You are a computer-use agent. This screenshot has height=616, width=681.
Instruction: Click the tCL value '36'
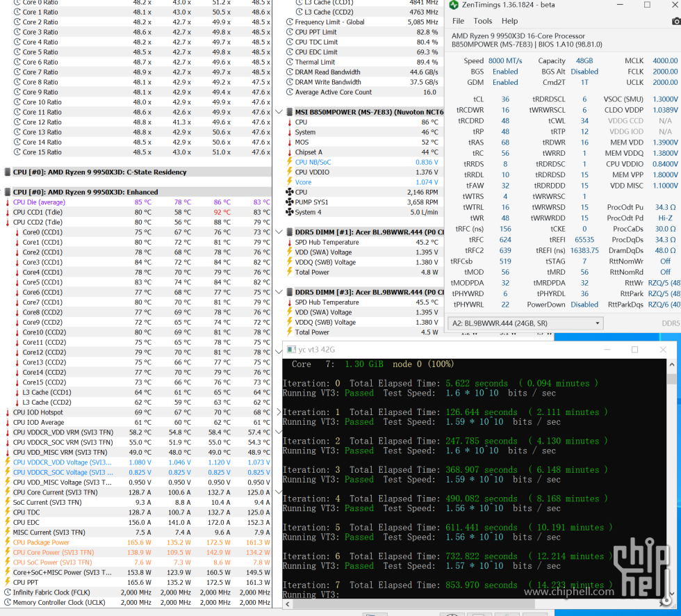click(505, 99)
